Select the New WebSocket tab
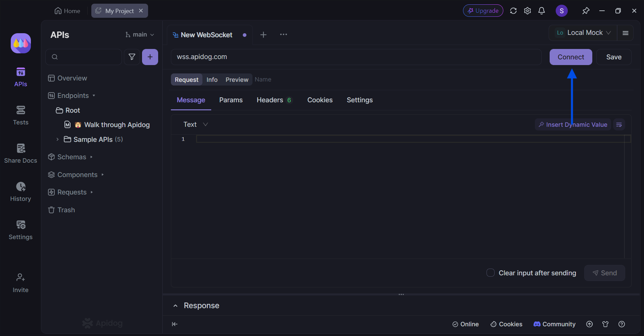 click(210, 35)
